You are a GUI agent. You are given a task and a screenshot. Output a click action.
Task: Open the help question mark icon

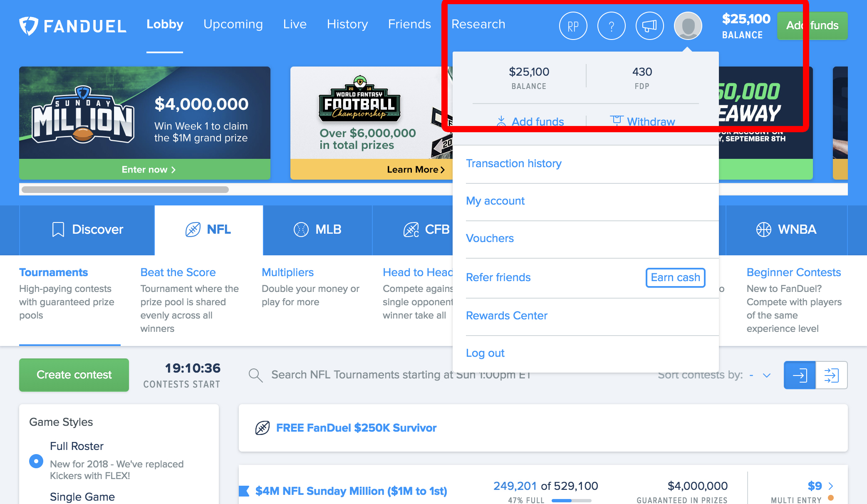coord(611,26)
